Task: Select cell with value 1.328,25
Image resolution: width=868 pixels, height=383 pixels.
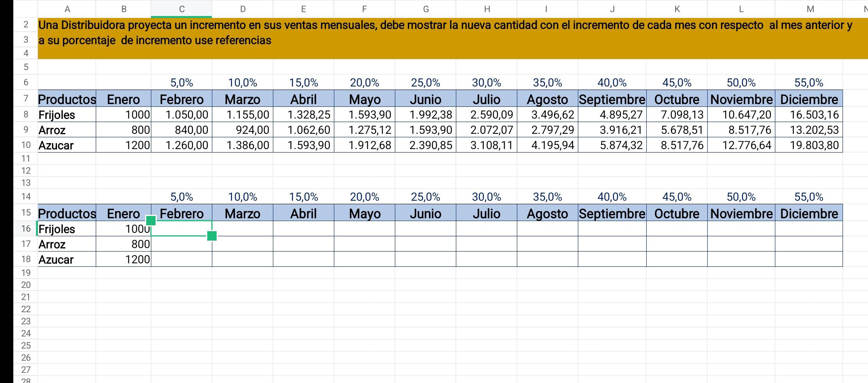Action: [303, 114]
